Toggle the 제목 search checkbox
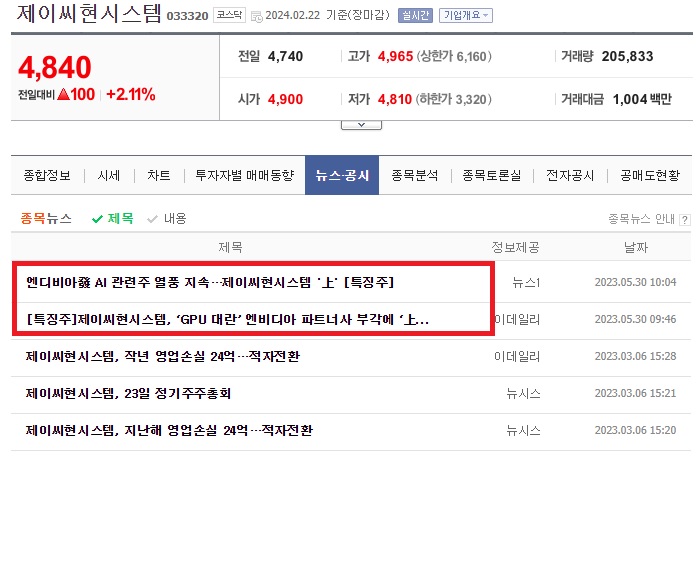Image resolution: width=696 pixels, height=571 pixels. pyautogui.click(x=113, y=218)
